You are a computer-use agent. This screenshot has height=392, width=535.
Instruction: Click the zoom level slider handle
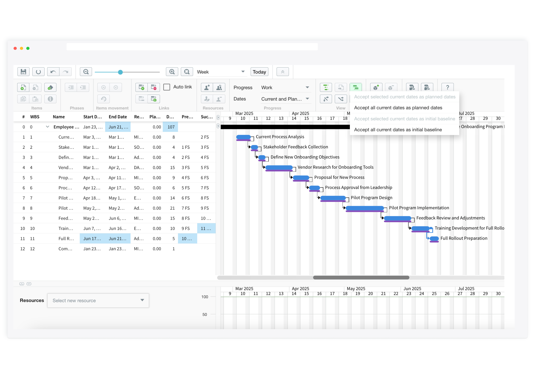pos(120,72)
